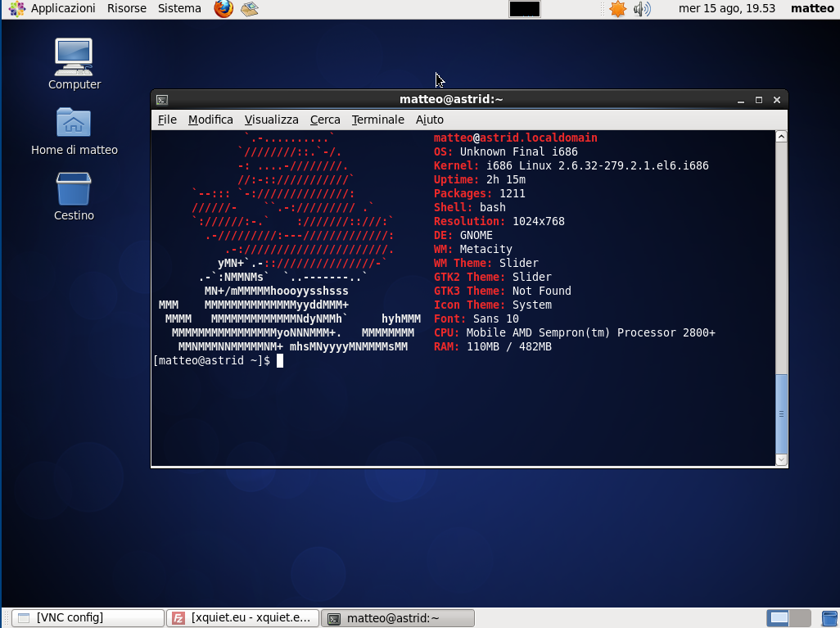Click the show desktop icon in bottom panel
The image size is (840, 628).
click(x=7, y=618)
